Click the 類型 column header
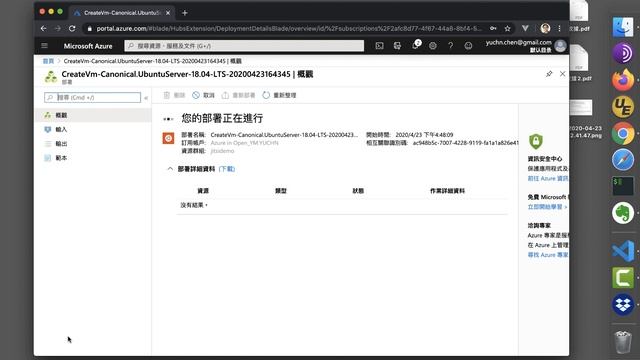 280,191
